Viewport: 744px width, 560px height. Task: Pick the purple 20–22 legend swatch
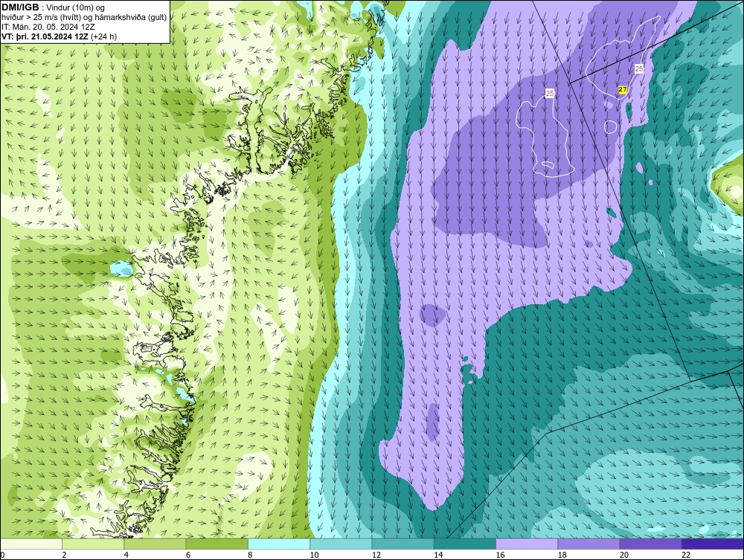pos(651,544)
